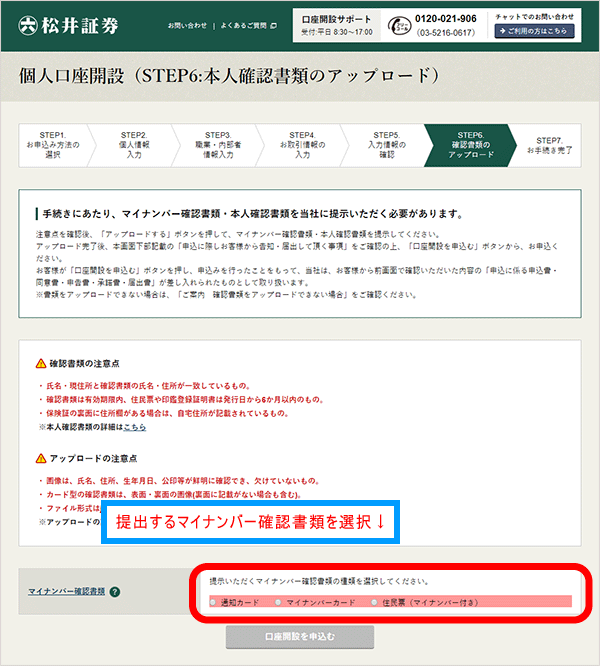Viewport: 600px width, 666px height.
Task: Click the ご利用の方はこちら chat button
Action: point(534,31)
